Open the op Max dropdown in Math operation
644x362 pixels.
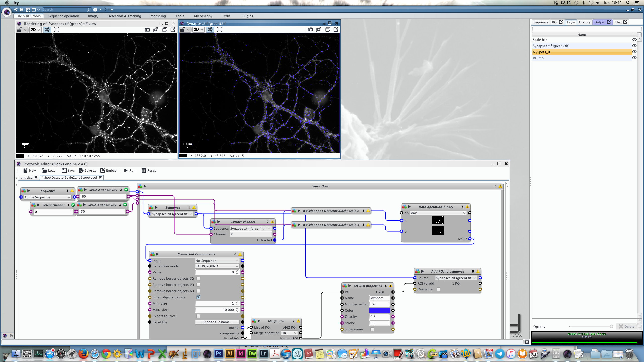click(438, 213)
